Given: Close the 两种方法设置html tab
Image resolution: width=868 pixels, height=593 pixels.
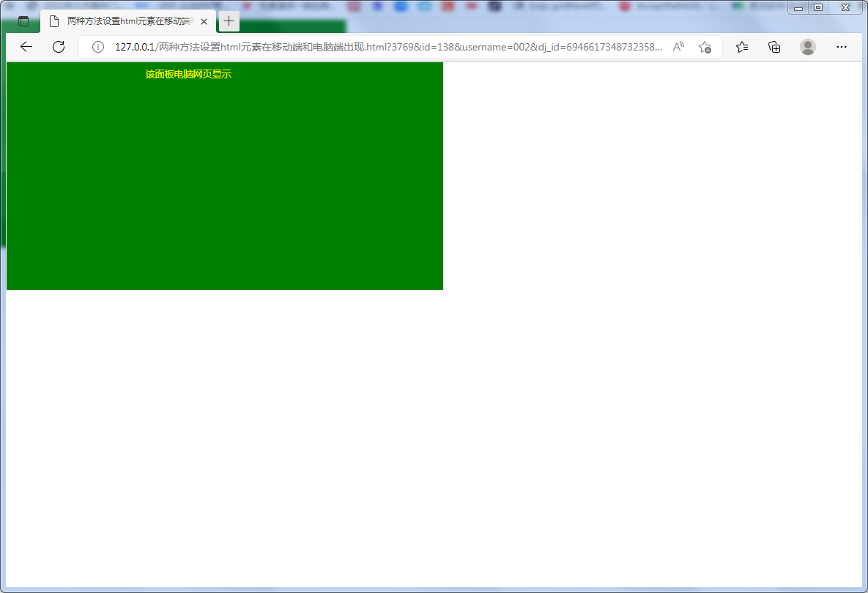Looking at the screenshot, I should 204,21.
